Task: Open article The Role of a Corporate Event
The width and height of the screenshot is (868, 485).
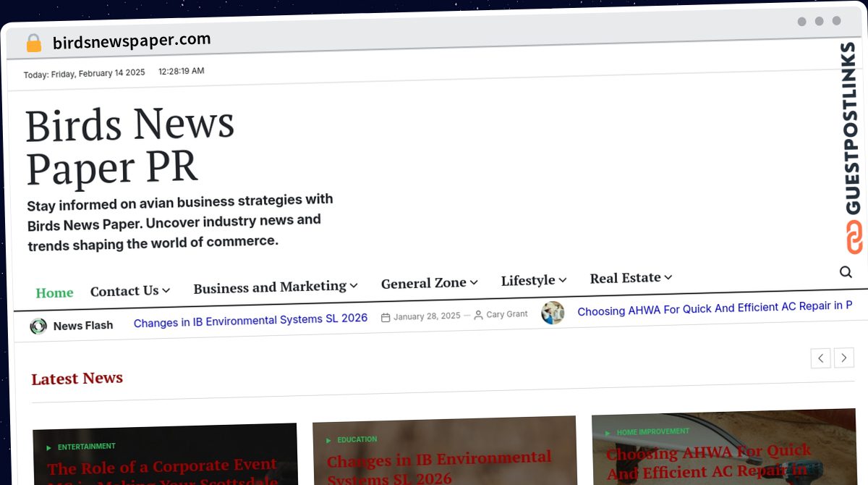Action: [x=163, y=471]
